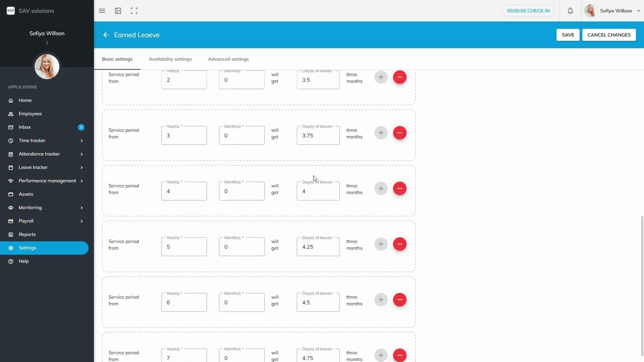Click the Year(s) field containing 3
Viewport: 644px width, 362px height.
click(184, 135)
